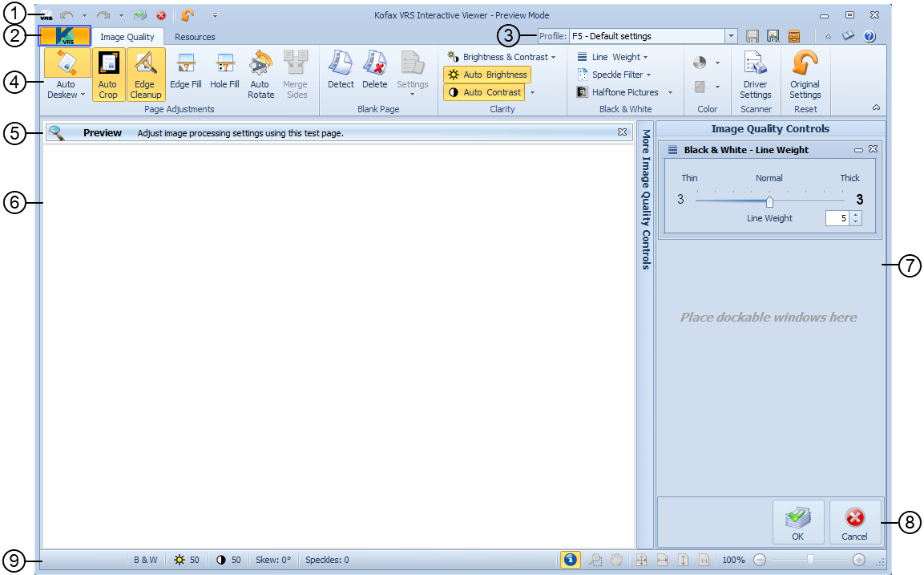Open the Resources ribbon tab
Screen dimensions: 924x575
coord(195,37)
